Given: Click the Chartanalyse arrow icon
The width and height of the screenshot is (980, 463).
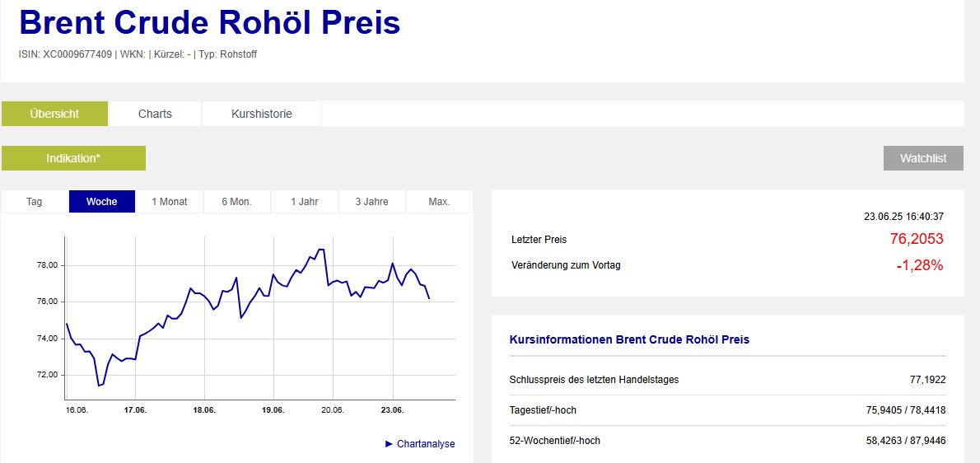Looking at the screenshot, I should [389, 444].
